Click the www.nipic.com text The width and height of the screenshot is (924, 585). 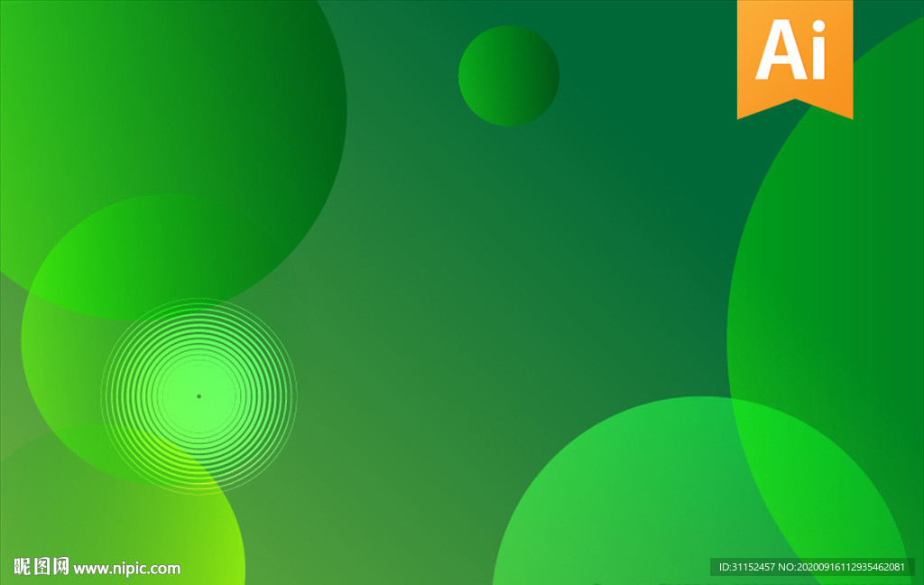point(126,569)
